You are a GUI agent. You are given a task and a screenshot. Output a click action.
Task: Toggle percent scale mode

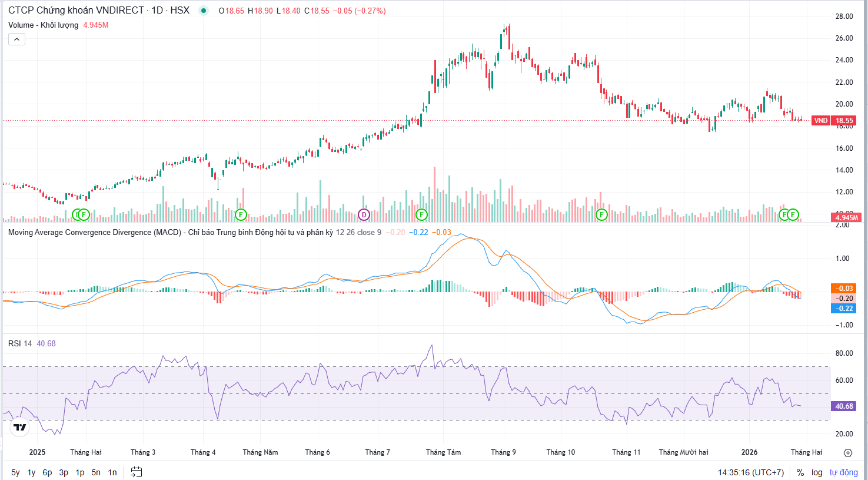pyautogui.click(x=800, y=472)
